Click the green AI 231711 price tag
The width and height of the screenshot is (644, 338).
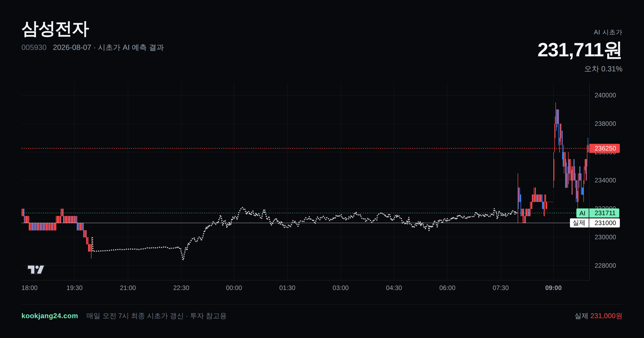[x=598, y=213]
